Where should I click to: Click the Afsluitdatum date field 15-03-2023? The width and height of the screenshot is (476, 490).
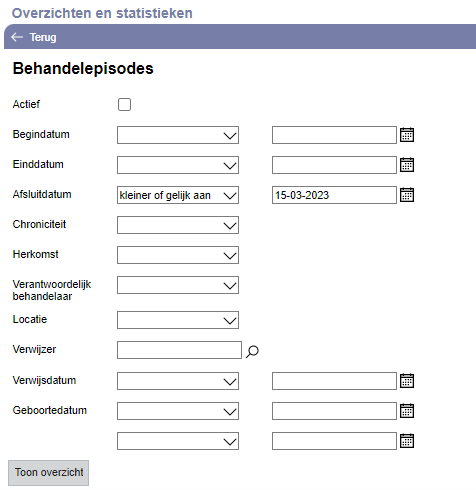coord(334,195)
